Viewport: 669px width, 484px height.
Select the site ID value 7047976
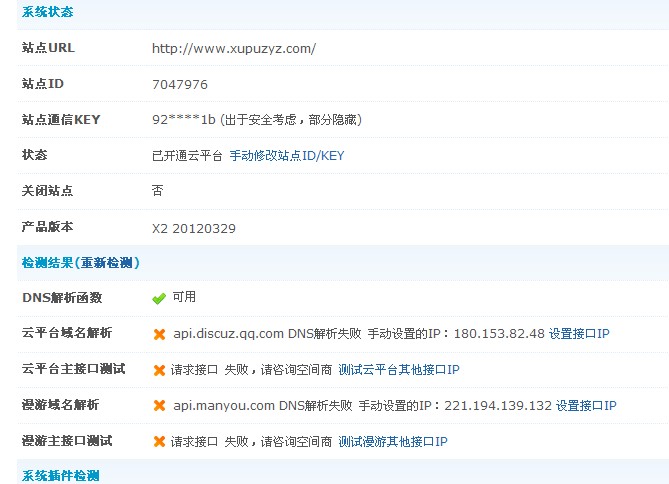coord(180,85)
